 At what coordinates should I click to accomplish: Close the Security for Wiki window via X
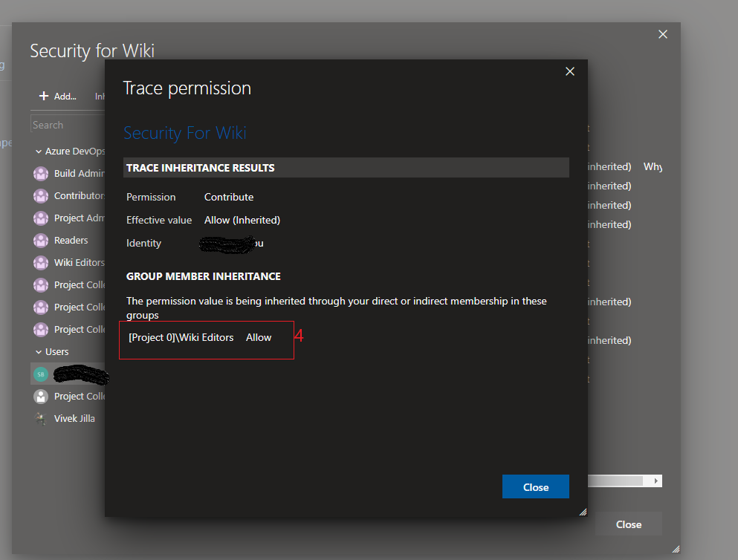coord(663,34)
